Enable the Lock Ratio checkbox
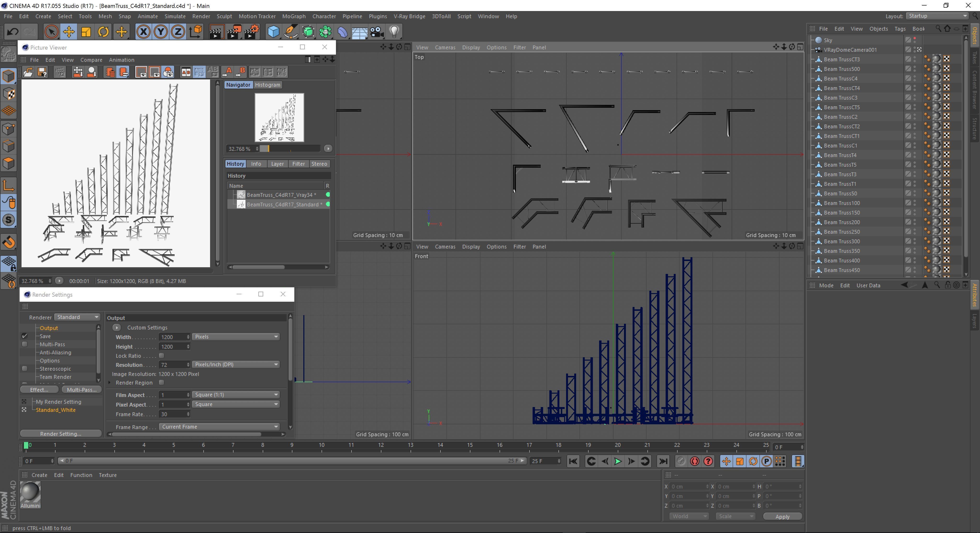 coord(161,356)
